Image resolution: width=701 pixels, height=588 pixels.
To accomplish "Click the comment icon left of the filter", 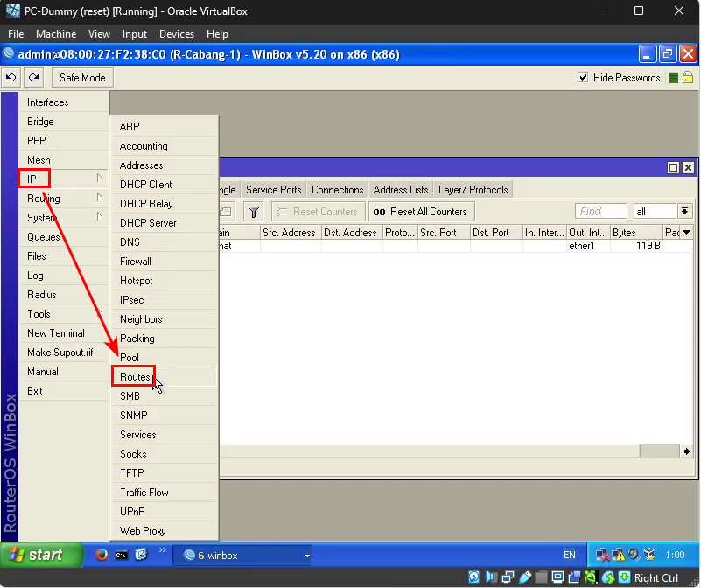I will click(x=228, y=212).
